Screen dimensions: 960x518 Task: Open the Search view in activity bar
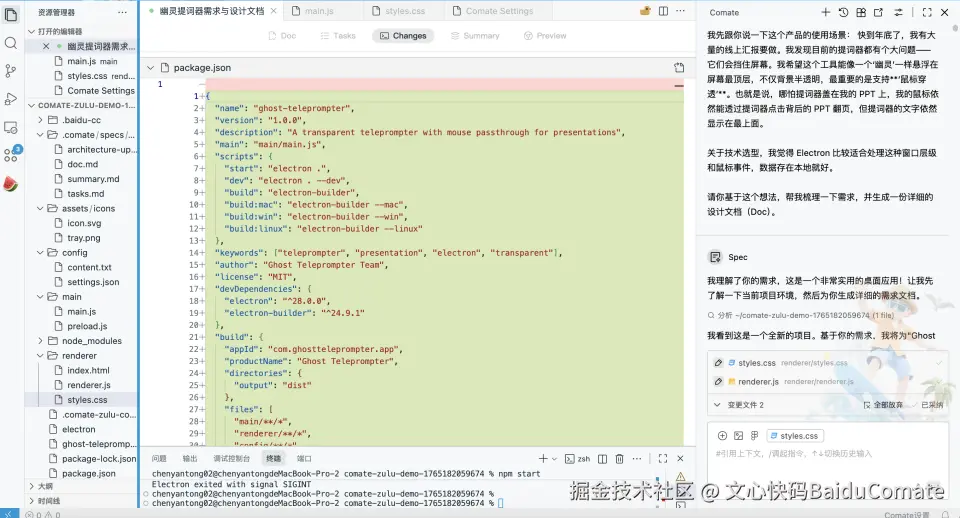(10, 43)
